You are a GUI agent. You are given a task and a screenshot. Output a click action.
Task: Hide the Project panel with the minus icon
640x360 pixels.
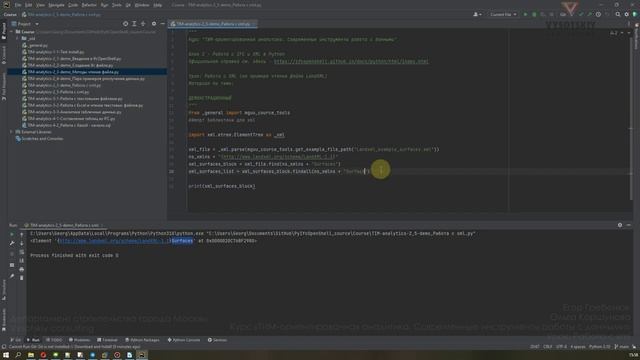pyautogui.click(x=162, y=24)
